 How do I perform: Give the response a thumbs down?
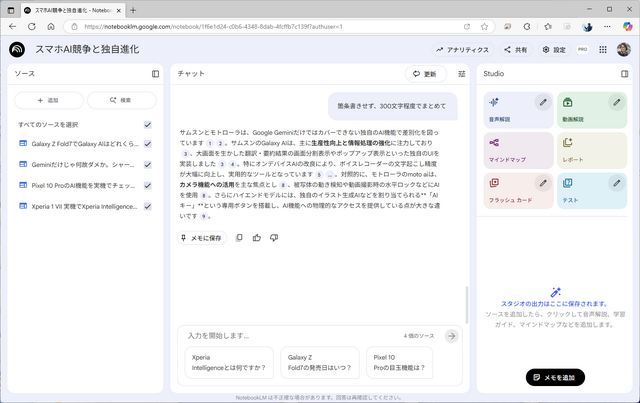[x=274, y=237]
